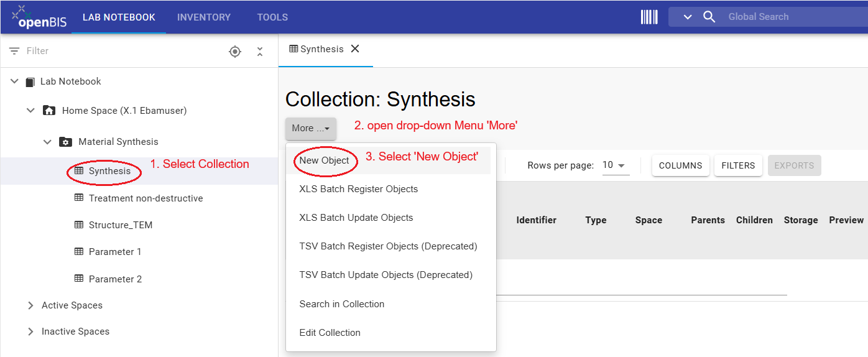Screen dimensions: 868x357
Task: Click the table icon in Synthesis tab
Action: click(x=293, y=49)
